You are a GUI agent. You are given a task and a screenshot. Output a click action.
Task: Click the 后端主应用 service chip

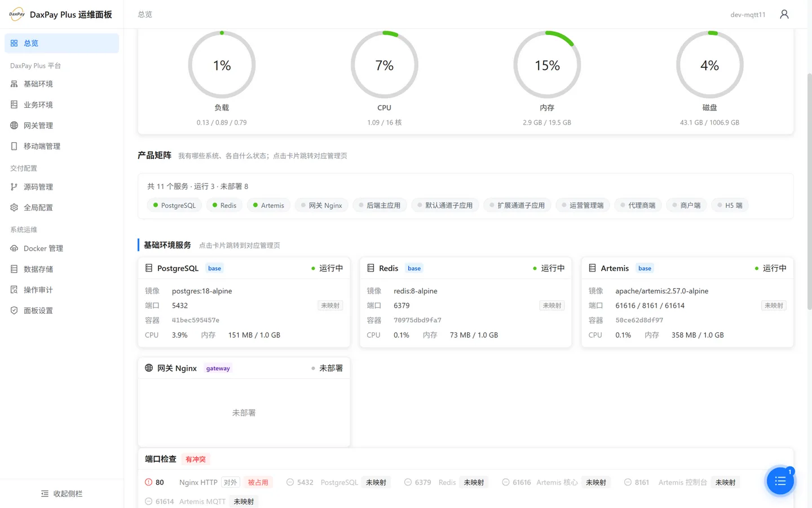tap(379, 205)
